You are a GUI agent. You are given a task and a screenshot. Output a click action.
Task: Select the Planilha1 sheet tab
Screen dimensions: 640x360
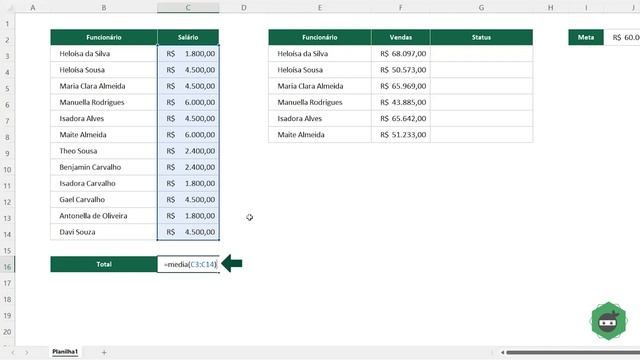pos(64,351)
